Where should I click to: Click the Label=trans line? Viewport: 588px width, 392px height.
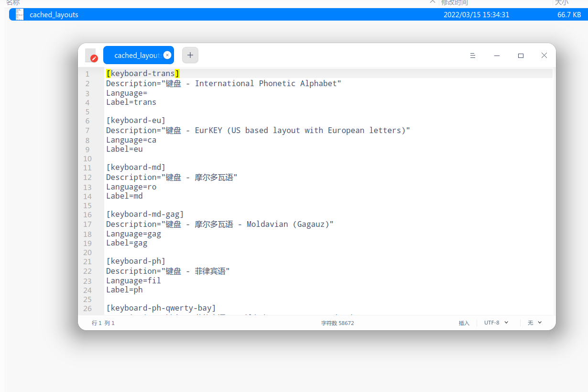[131, 102]
